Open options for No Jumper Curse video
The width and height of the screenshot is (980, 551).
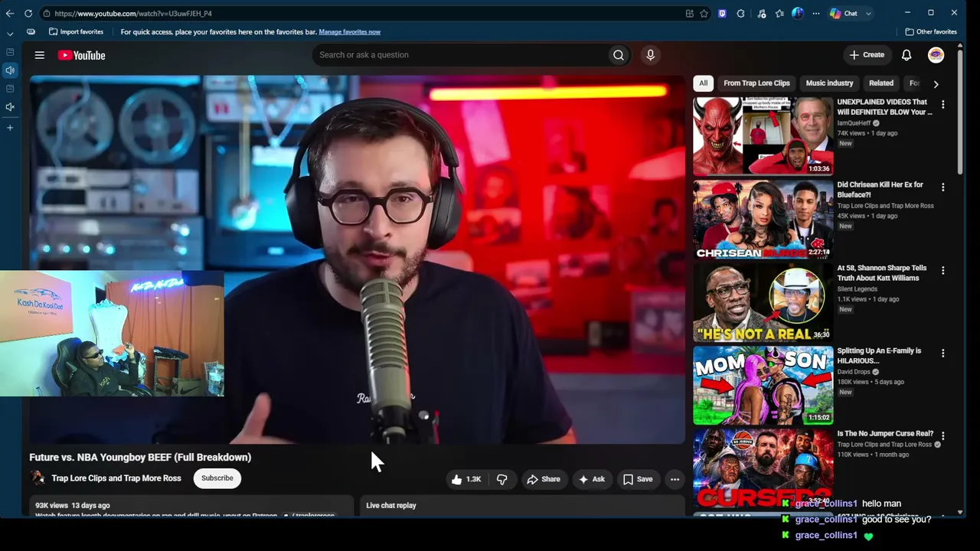(x=943, y=436)
